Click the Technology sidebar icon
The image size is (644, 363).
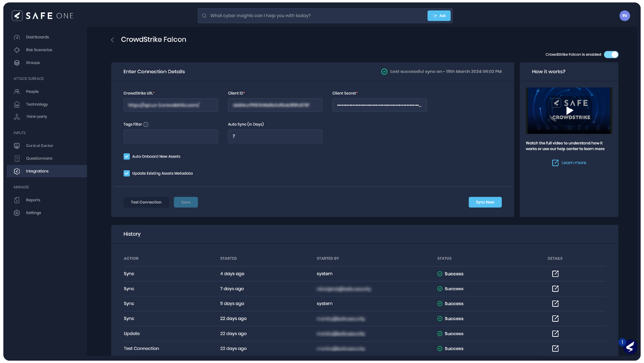pyautogui.click(x=17, y=104)
